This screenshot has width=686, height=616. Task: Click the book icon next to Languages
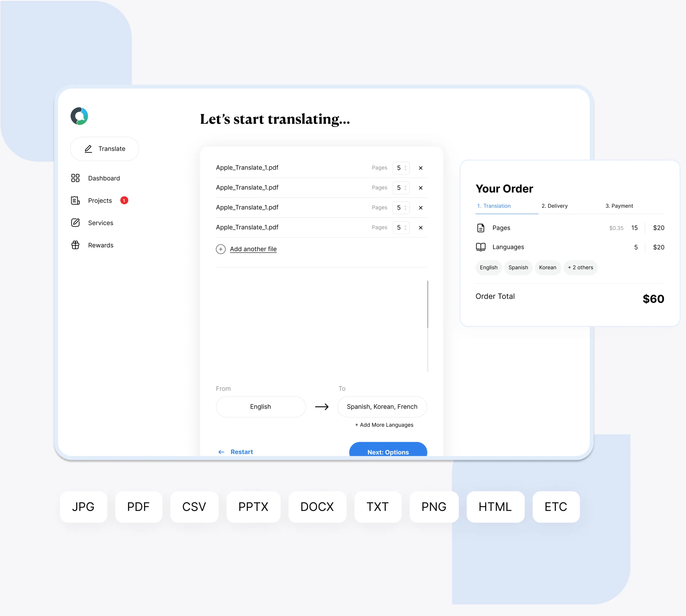[481, 247]
